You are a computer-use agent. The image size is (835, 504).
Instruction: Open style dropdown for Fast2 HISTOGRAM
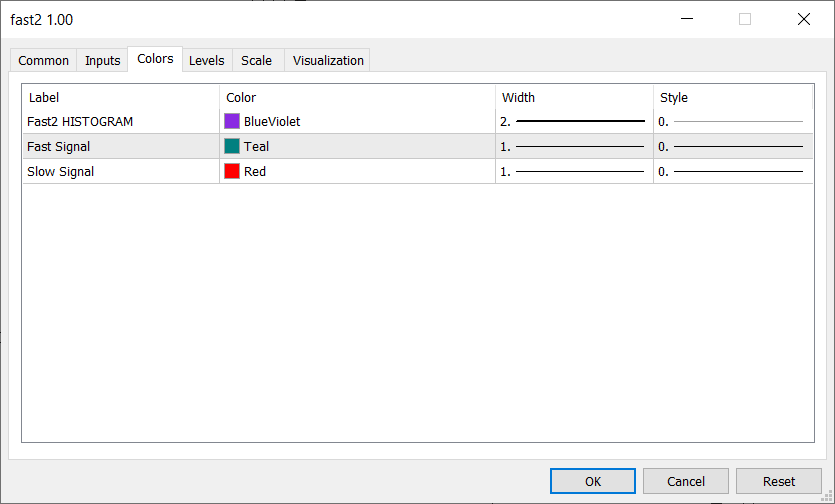click(x=732, y=121)
